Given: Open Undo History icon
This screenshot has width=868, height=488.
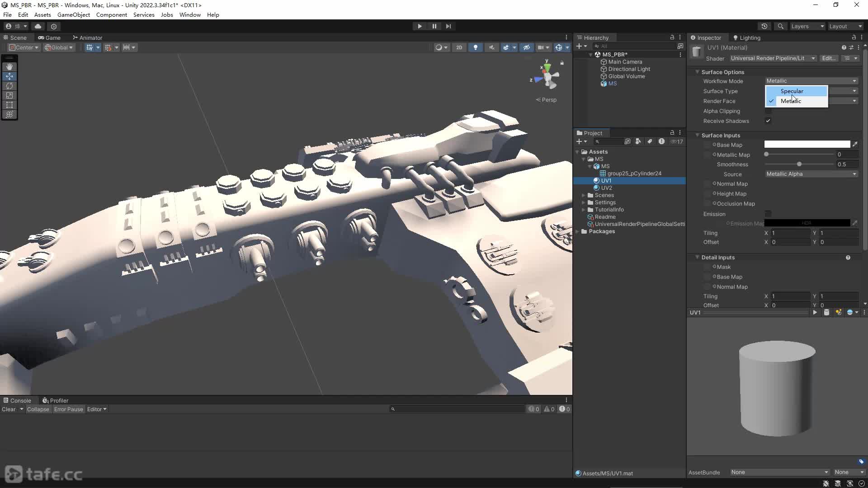Looking at the screenshot, I should 764,26.
